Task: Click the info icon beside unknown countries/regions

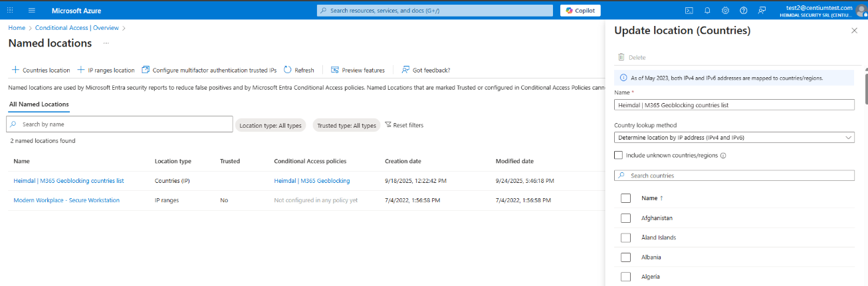Action: tap(722, 156)
